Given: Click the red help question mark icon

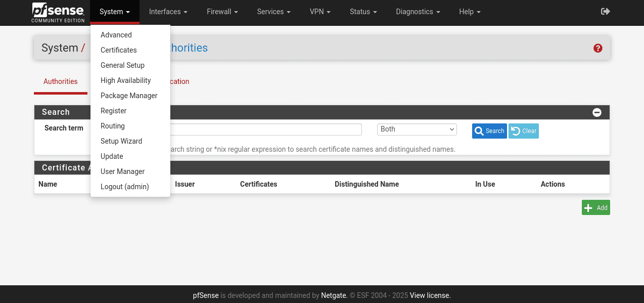Looking at the screenshot, I should tap(598, 48).
